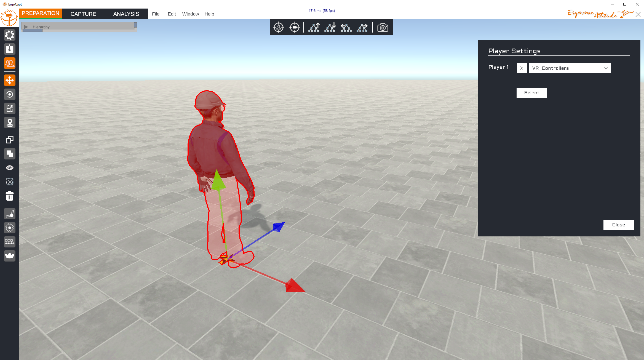Delete selection with the trash icon

click(10, 196)
